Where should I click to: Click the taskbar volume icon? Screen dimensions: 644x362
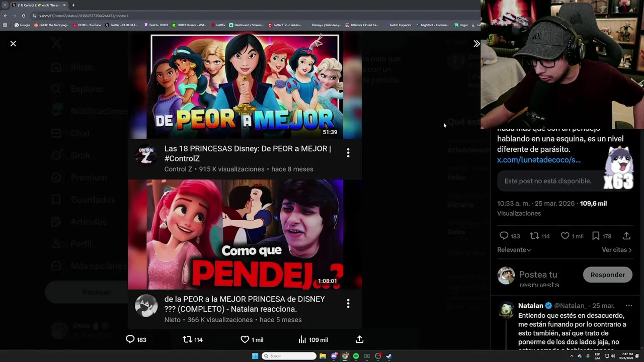(x=613, y=356)
